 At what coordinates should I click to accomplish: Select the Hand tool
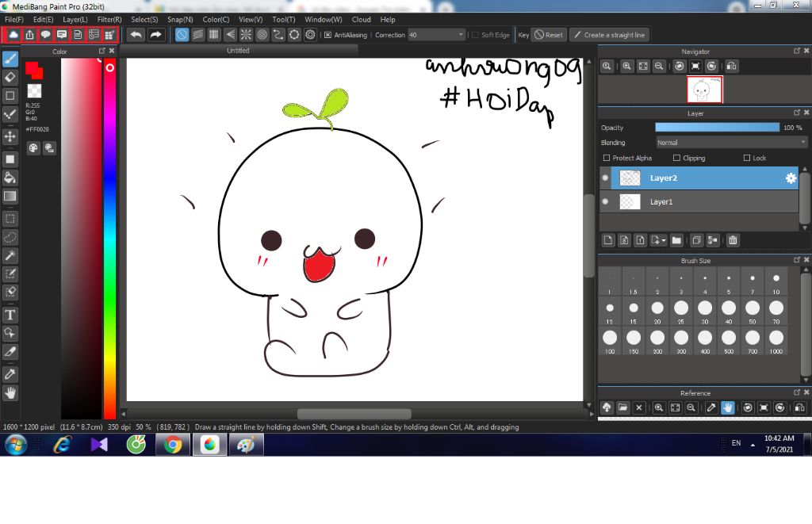point(10,393)
